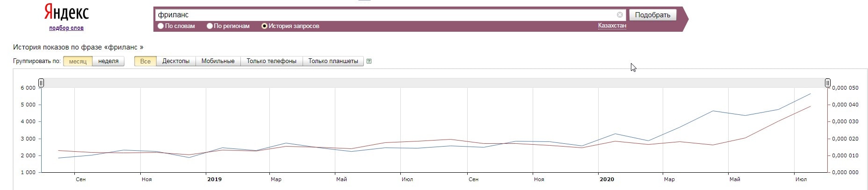This screenshot has height=190, width=868.
Task: Switch to the 'Все' devices tab
Action: [x=145, y=61]
